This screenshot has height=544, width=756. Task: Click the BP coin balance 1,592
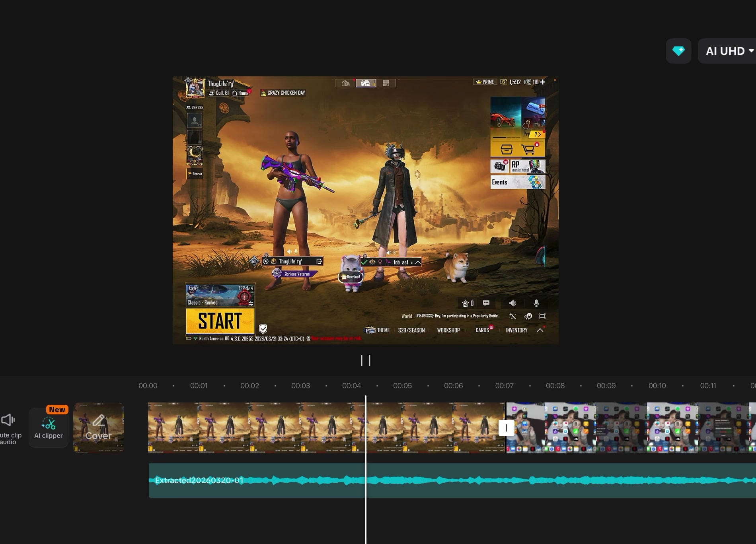click(511, 82)
